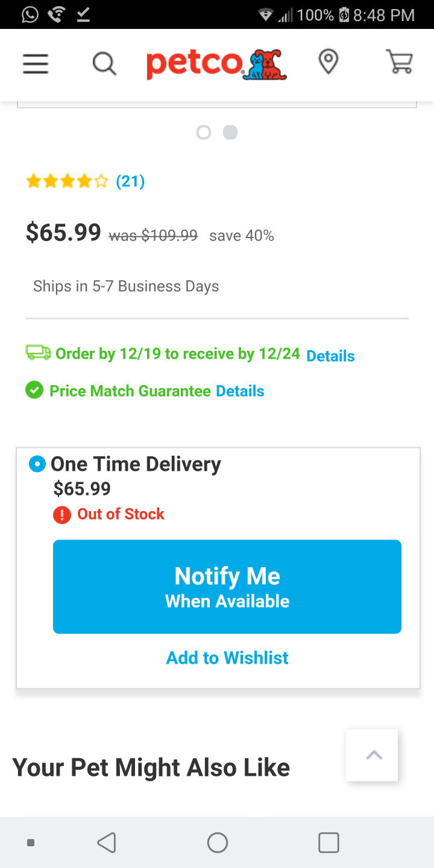Tap the search magnifier icon
This screenshot has width=434, height=868.
click(x=104, y=63)
